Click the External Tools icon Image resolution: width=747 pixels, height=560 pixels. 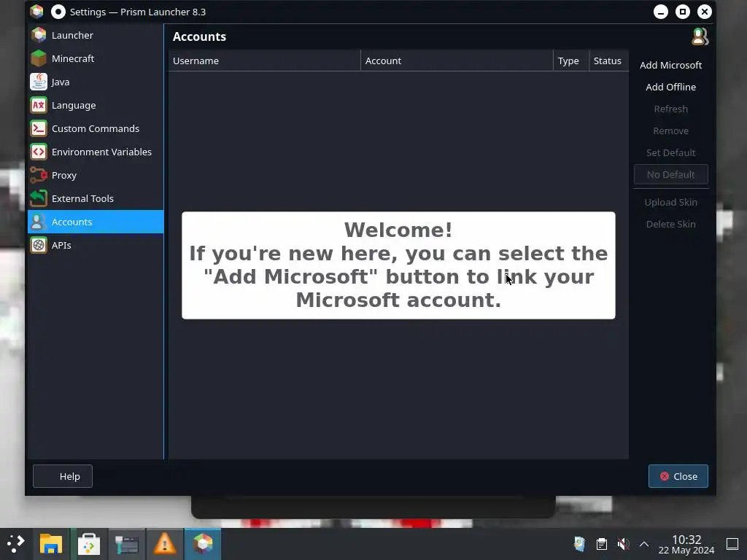tap(39, 198)
